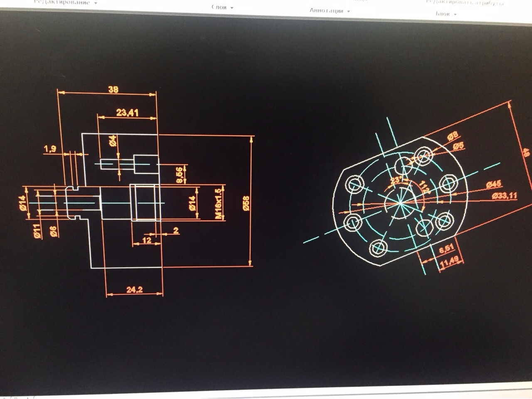The height and width of the screenshot is (399, 532).
Task: Expand the Аннотации panel dropdown
Action: (330, 10)
